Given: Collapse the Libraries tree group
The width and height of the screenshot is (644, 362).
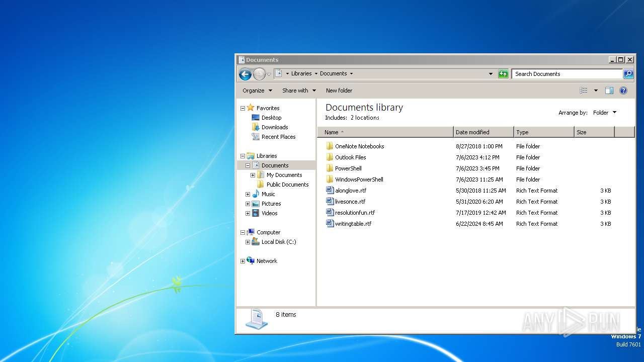Looking at the screenshot, I should pyautogui.click(x=243, y=156).
